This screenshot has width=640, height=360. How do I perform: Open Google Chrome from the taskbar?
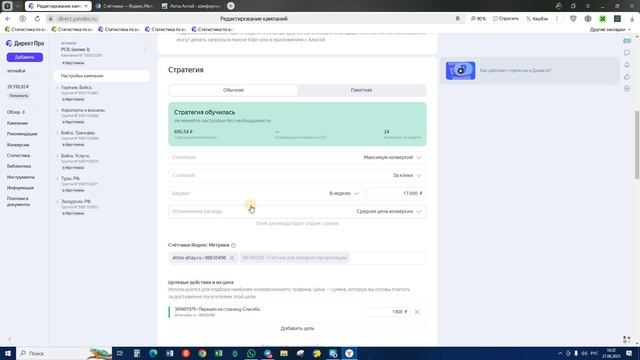[202, 353]
